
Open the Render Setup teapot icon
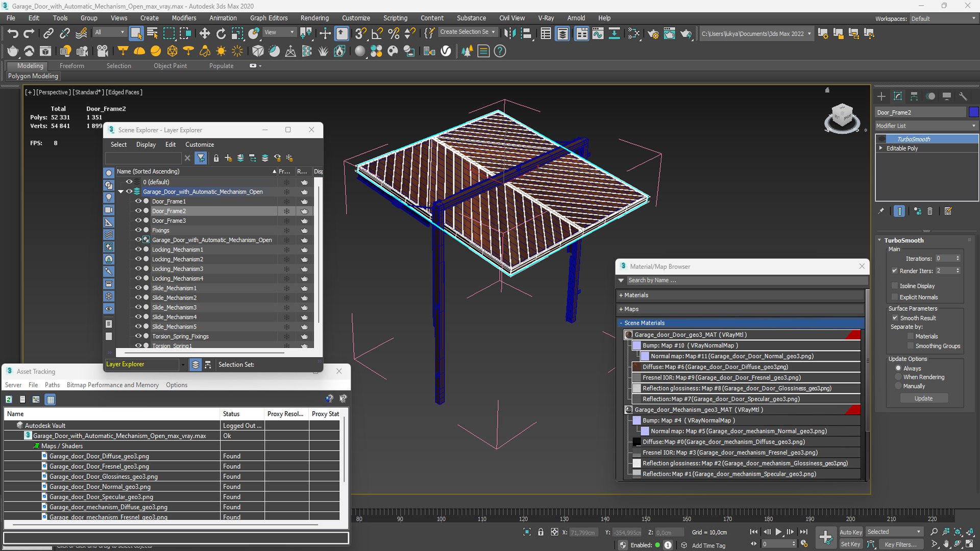click(x=653, y=34)
